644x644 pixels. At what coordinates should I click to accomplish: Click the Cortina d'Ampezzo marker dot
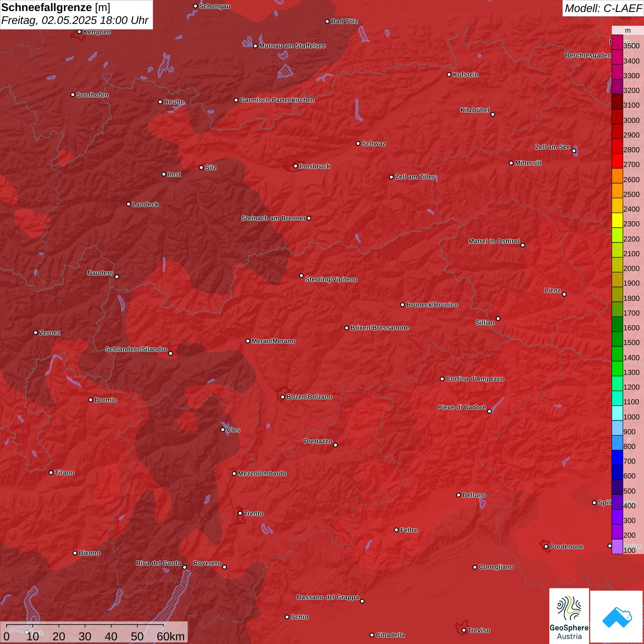[x=443, y=379]
